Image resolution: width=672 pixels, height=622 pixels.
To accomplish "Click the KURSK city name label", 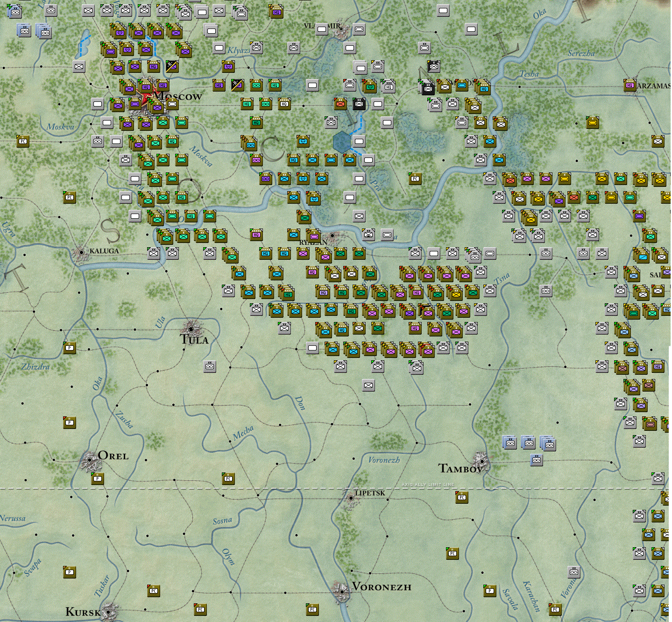I will [x=83, y=612].
